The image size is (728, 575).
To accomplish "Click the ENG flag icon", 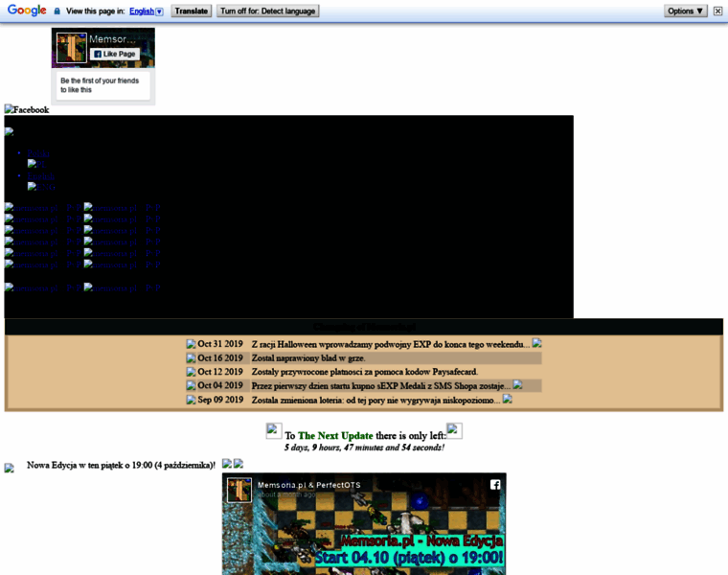I will point(41,187).
